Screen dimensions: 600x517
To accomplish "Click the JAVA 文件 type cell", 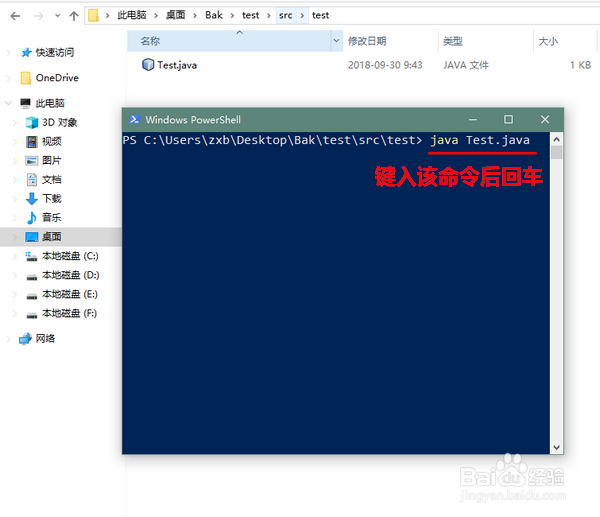I will click(466, 65).
